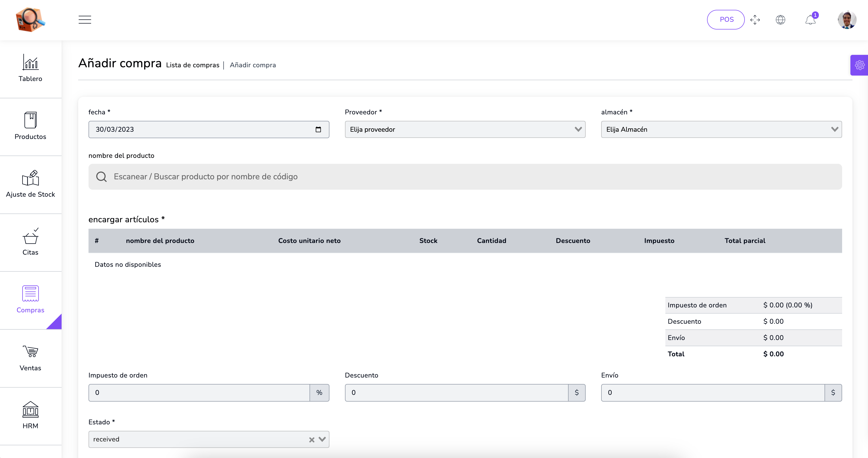Open the HRM building icon
Screen dimensions: 868x458
click(30, 409)
